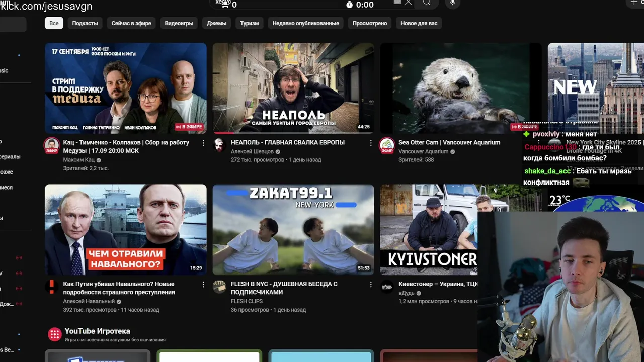
Task: Open the keyboard icon in search bar
Action: click(x=397, y=2)
